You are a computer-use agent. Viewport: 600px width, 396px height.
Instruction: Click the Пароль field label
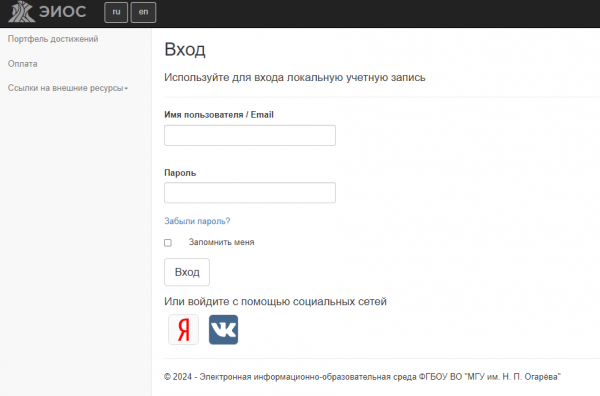(180, 173)
